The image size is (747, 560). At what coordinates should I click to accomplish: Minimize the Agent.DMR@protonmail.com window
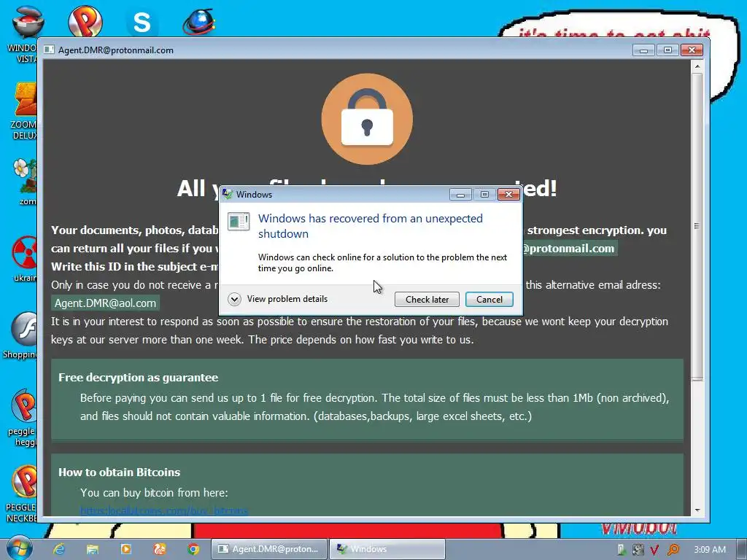(643, 50)
